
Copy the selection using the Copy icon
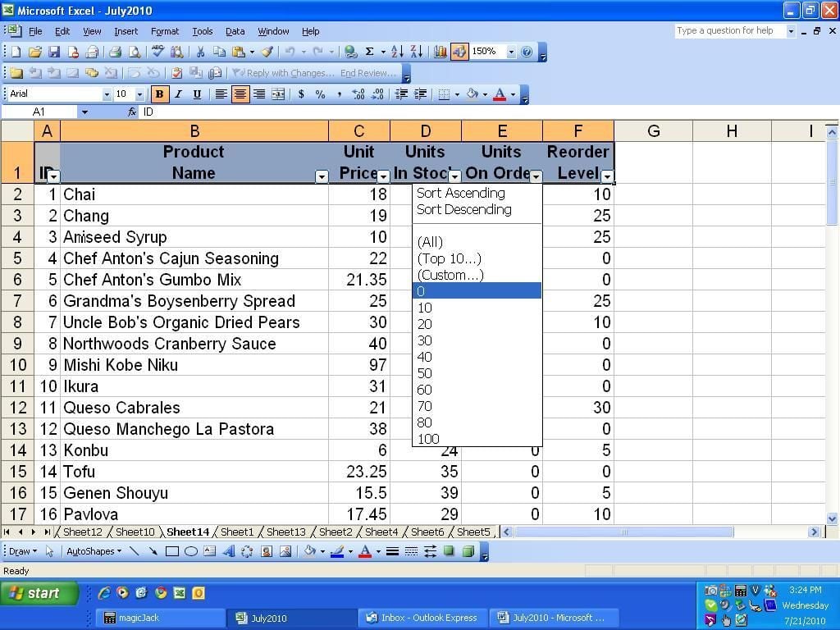(219, 52)
